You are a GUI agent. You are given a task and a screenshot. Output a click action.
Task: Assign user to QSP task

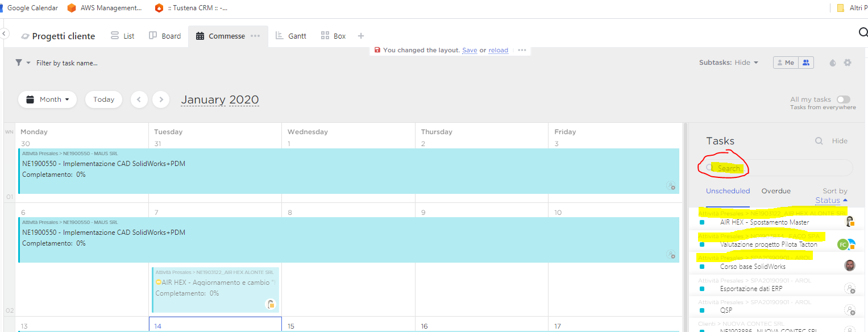[850, 310]
